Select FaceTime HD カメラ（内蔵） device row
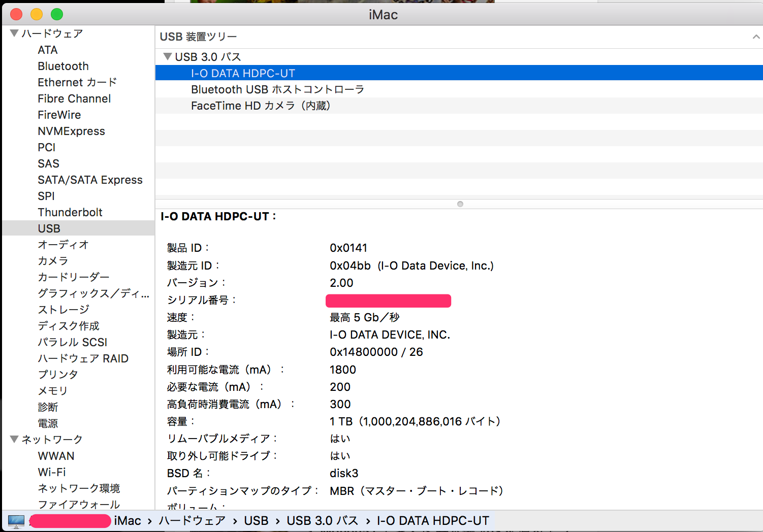Viewport: 763px width, 532px height. click(459, 106)
